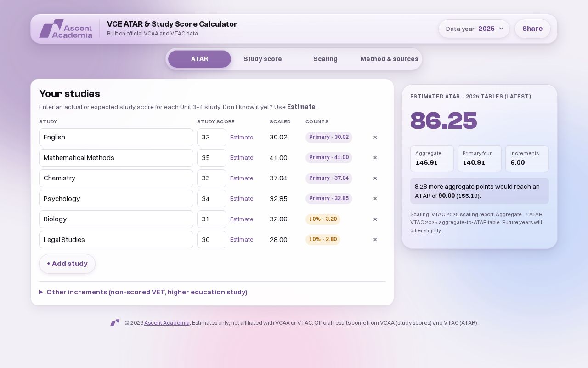This screenshot has height=368, width=588.
Task: Click Estimate for English
Action: click(x=242, y=138)
